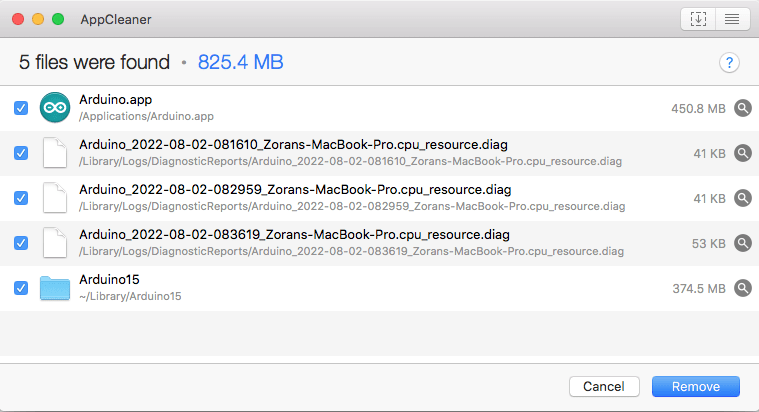Switch to application list view icon

pyautogui.click(x=732, y=19)
